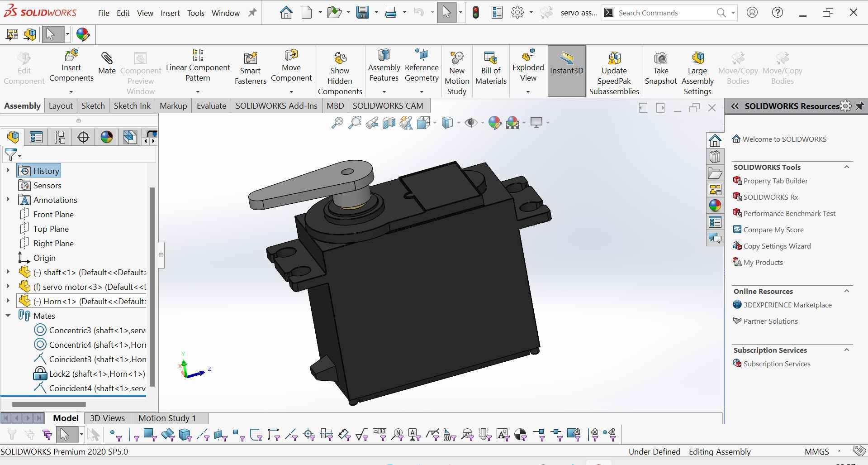Open Linear Component Pattern tool
The width and height of the screenshot is (868, 465).
point(198,67)
